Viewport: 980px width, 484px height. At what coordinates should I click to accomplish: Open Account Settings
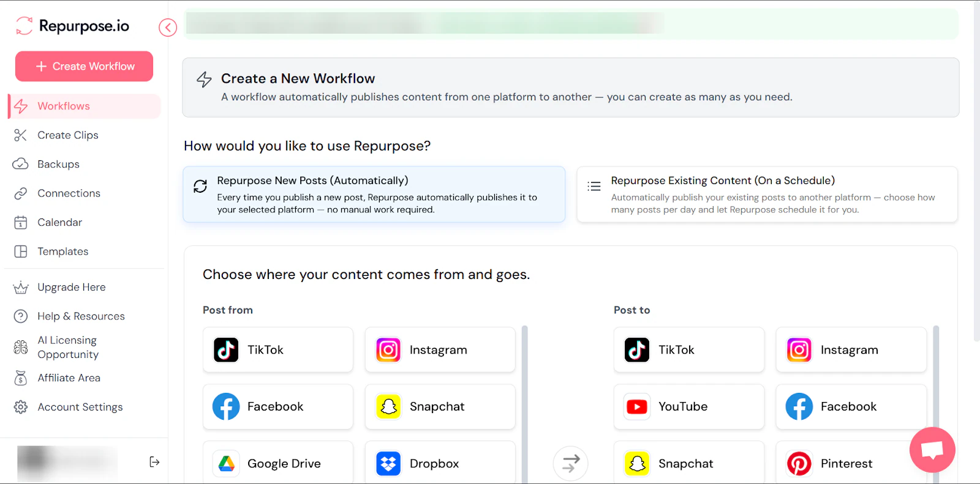pyautogui.click(x=80, y=407)
